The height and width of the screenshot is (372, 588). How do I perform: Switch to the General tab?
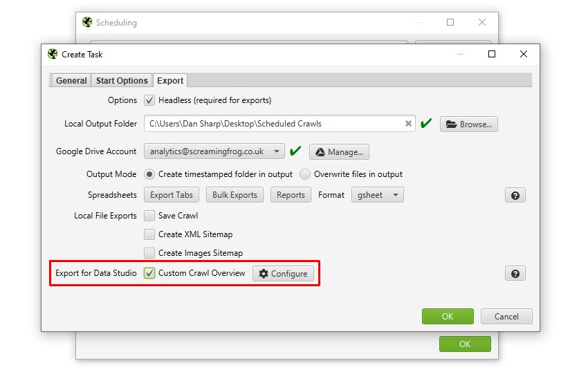[x=71, y=81]
